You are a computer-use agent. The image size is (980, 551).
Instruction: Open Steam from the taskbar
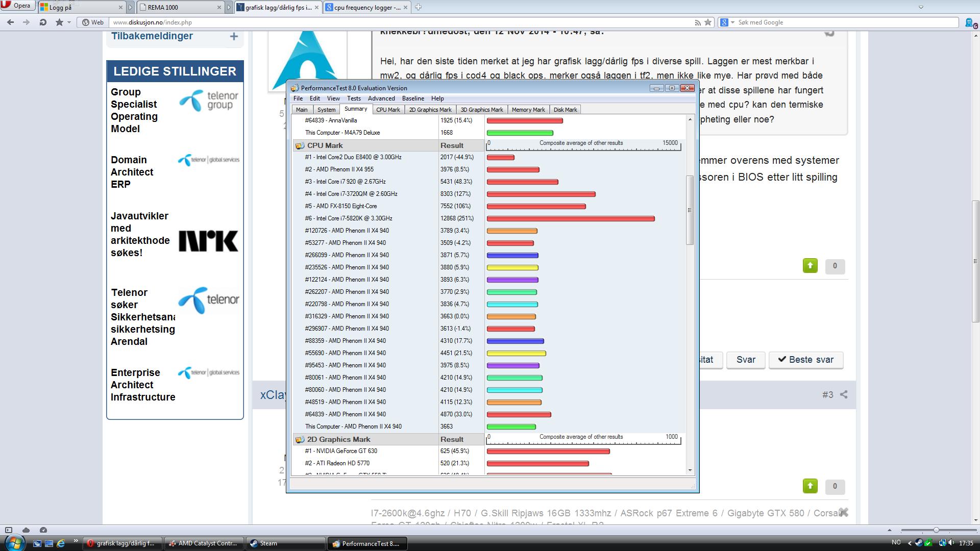[x=285, y=543]
